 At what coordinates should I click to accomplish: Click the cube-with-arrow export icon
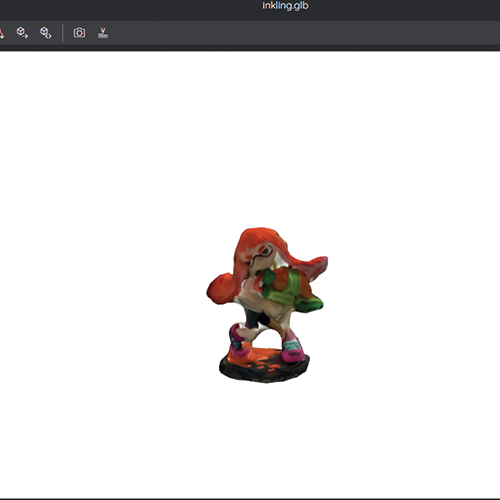pos(22,33)
